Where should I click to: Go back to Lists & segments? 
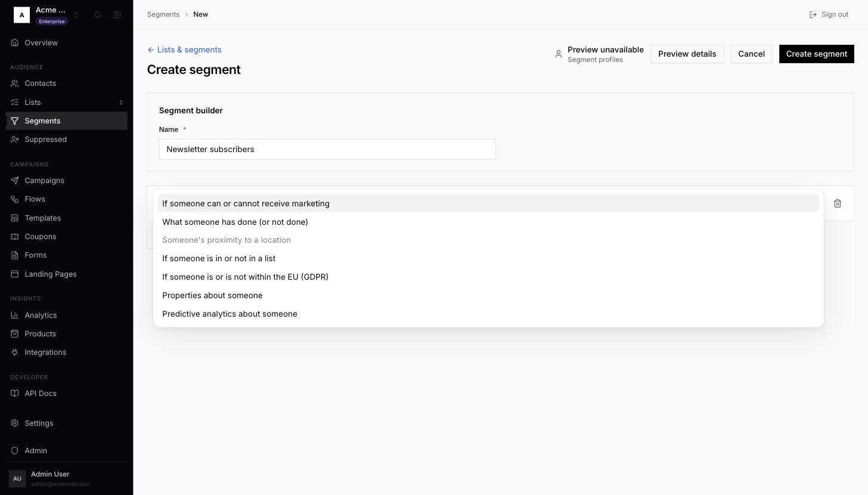pos(184,50)
